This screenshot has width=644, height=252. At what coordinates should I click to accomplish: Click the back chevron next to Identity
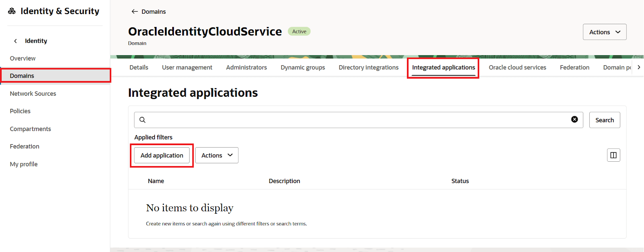coord(16,41)
